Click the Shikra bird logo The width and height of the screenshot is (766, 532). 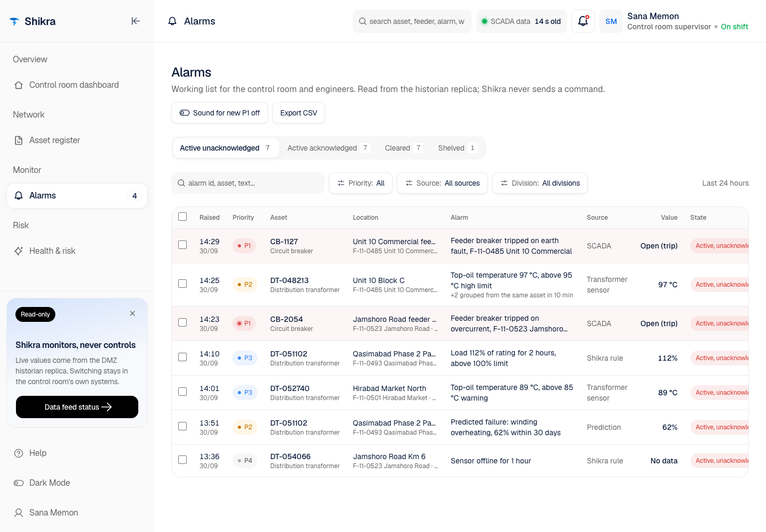click(x=14, y=21)
